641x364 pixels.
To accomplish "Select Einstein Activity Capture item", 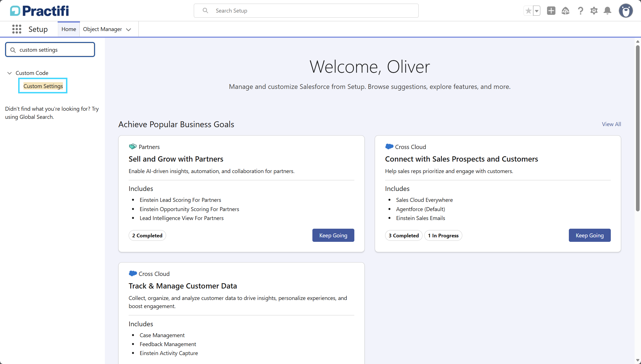I will pos(169,353).
